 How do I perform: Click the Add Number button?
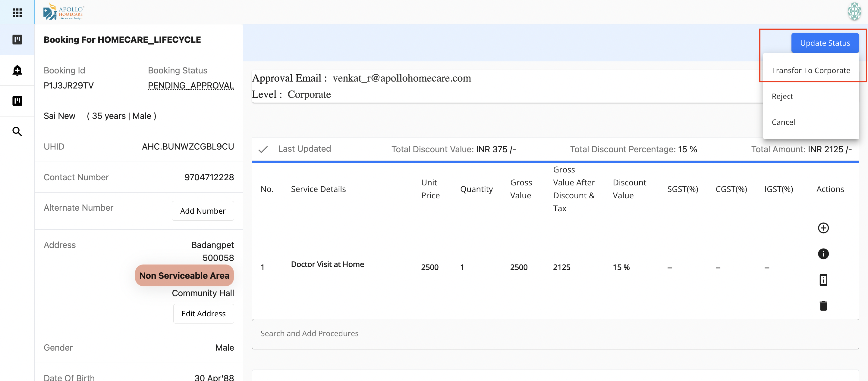[203, 211]
